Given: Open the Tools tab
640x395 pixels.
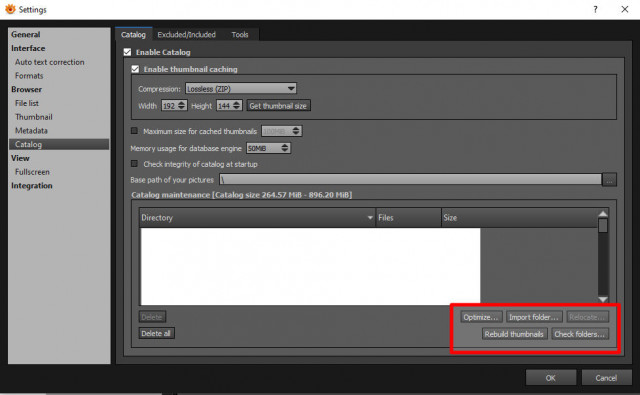Looking at the screenshot, I should tap(240, 35).
